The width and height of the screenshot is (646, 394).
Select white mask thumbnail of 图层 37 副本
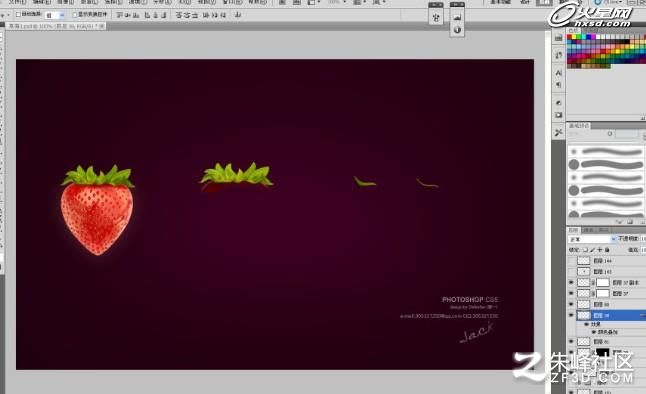603,282
